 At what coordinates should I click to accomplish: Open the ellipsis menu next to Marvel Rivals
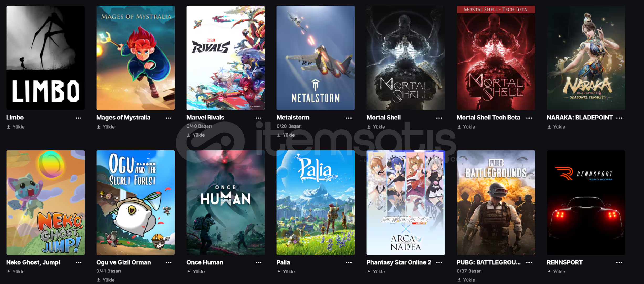pos(259,118)
